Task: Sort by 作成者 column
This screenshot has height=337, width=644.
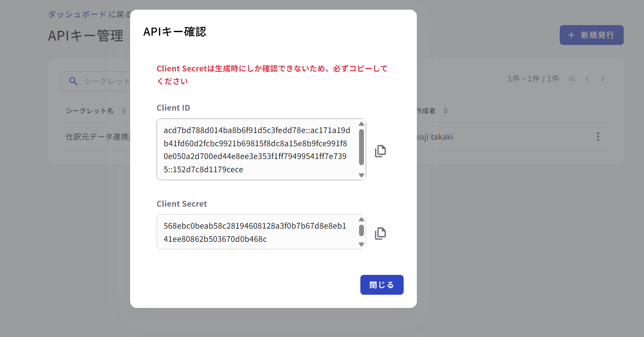Action: pos(446,111)
